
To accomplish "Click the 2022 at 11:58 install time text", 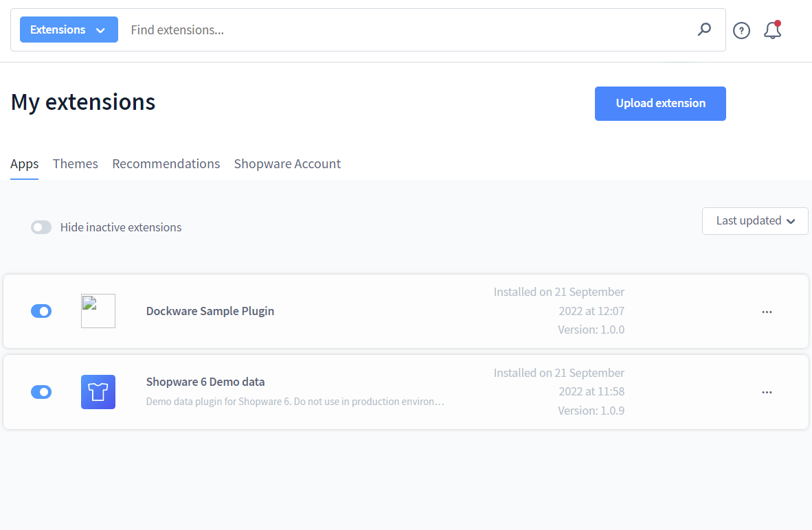I will [591, 392].
